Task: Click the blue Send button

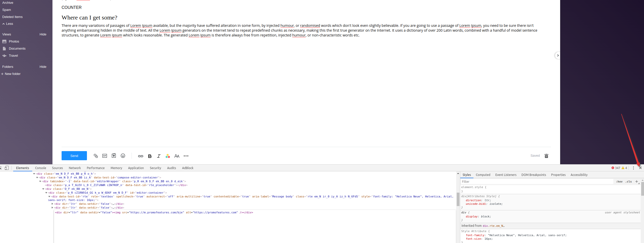Action: [x=74, y=156]
